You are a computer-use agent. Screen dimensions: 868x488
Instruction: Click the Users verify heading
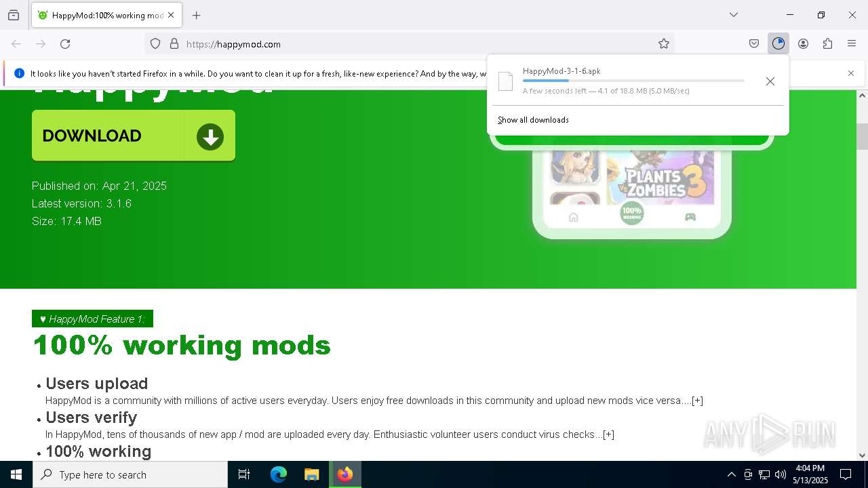(92, 418)
